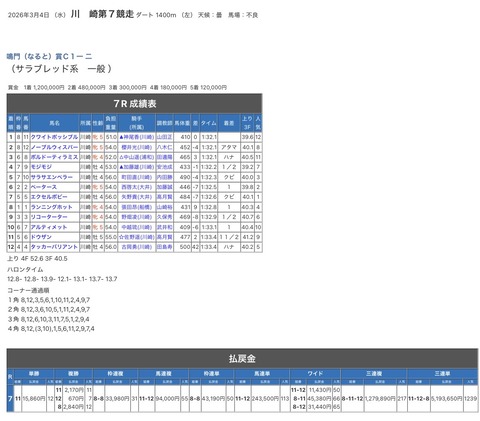Select the horse アルティメット
This screenshot has height=421, width=480.
point(49,227)
